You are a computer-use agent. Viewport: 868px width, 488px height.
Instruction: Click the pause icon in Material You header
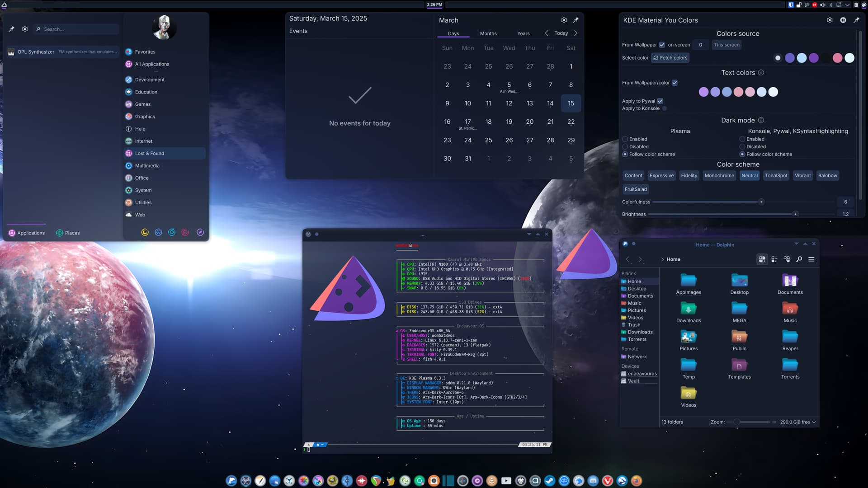[x=843, y=20]
